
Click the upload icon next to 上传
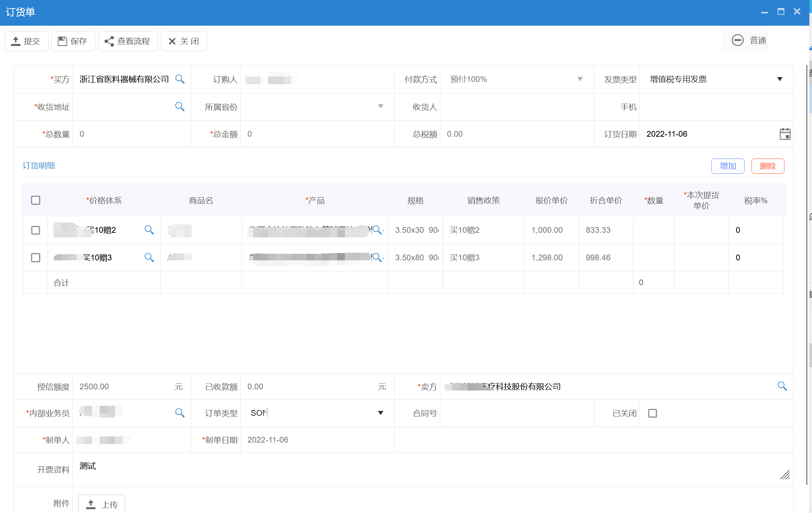coord(90,503)
